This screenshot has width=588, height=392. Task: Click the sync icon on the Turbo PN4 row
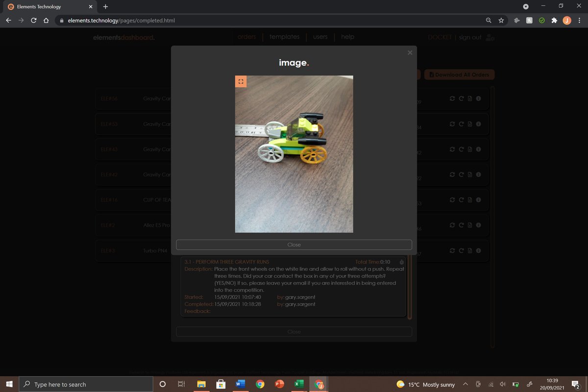452,250
